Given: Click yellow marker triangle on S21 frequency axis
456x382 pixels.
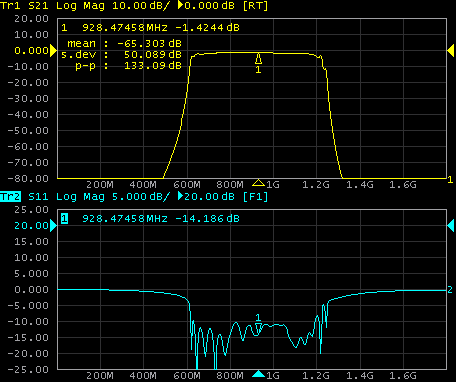Looking at the screenshot, I should [x=258, y=183].
